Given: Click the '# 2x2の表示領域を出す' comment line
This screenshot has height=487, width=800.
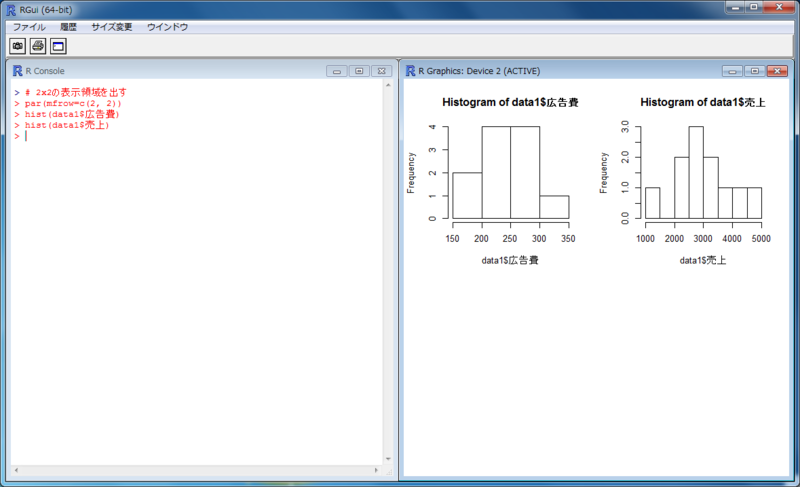Looking at the screenshot, I should (76, 92).
